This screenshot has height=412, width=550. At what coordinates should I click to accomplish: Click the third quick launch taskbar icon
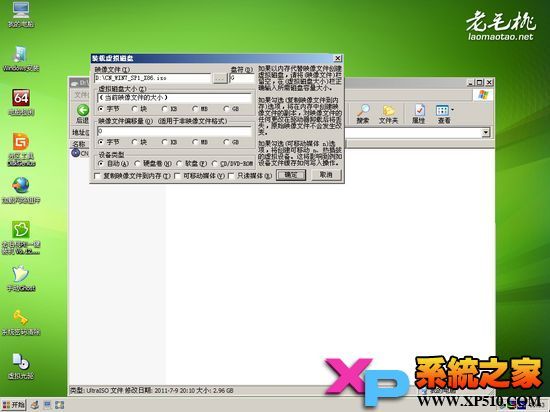(59, 405)
